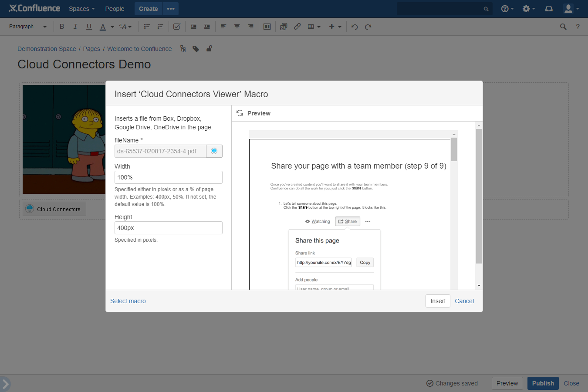
Task: Refresh the macro preview
Action: point(240,113)
